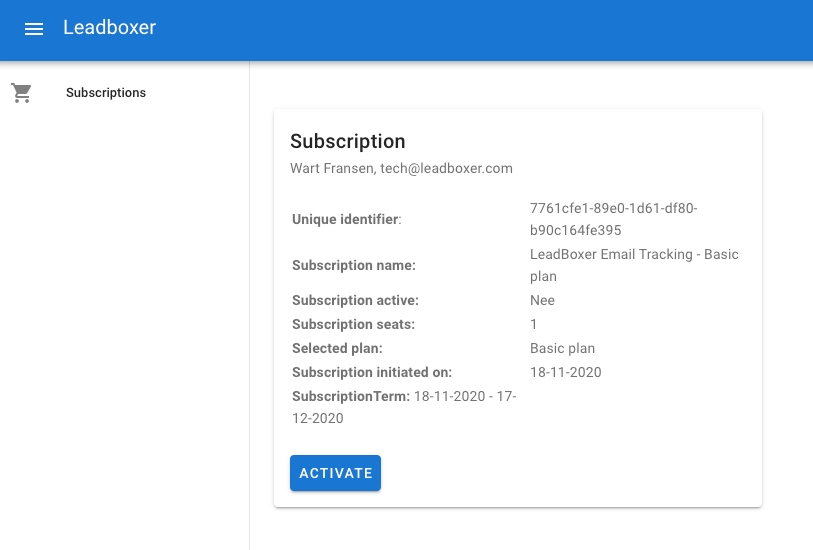Select the 'Basic plan' selected plan value
Viewport: 813px width, 550px height.
562,348
